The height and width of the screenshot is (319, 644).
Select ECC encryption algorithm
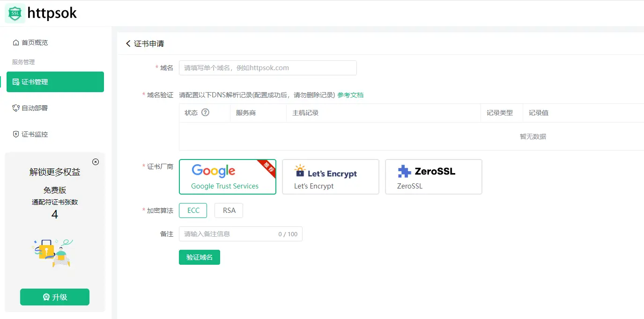tap(193, 210)
